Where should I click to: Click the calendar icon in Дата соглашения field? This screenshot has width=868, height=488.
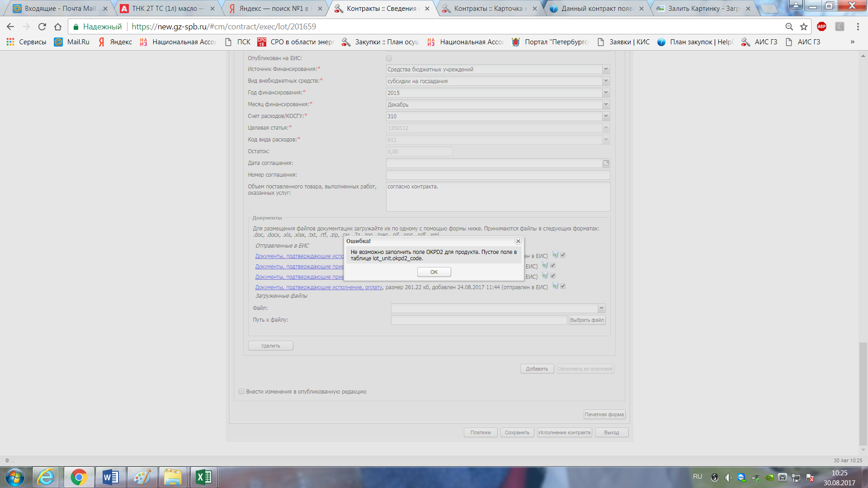click(x=606, y=163)
